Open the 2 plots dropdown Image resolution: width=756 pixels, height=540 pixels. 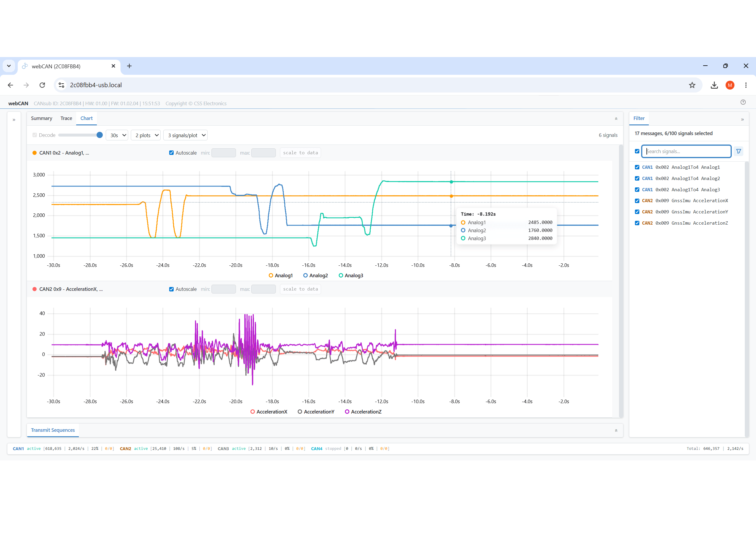coord(146,135)
